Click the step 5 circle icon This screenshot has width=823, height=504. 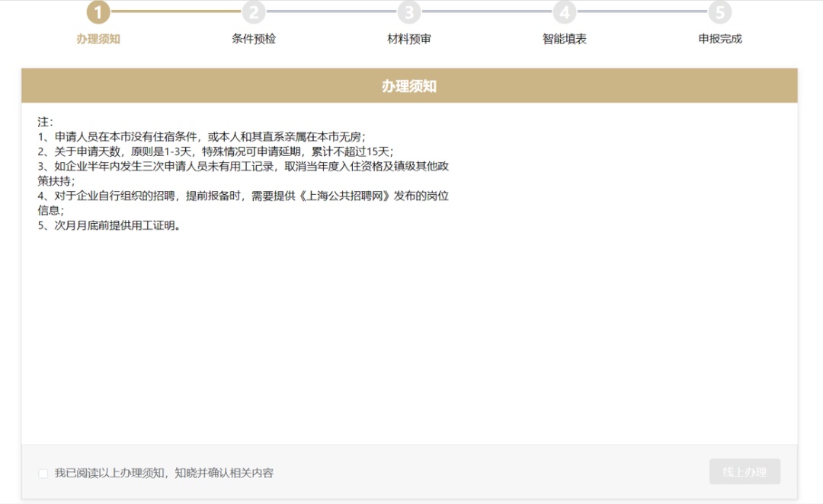coord(720,12)
